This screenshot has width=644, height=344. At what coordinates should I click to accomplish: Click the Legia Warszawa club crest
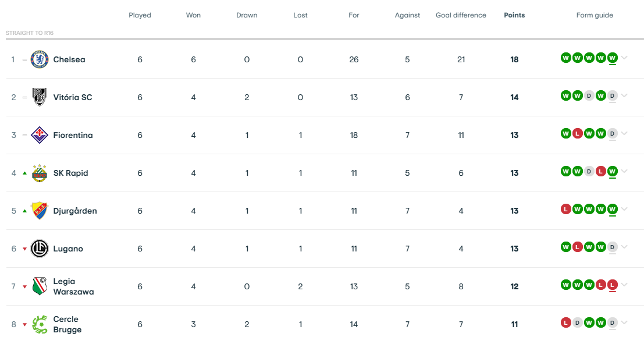point(40,286)
